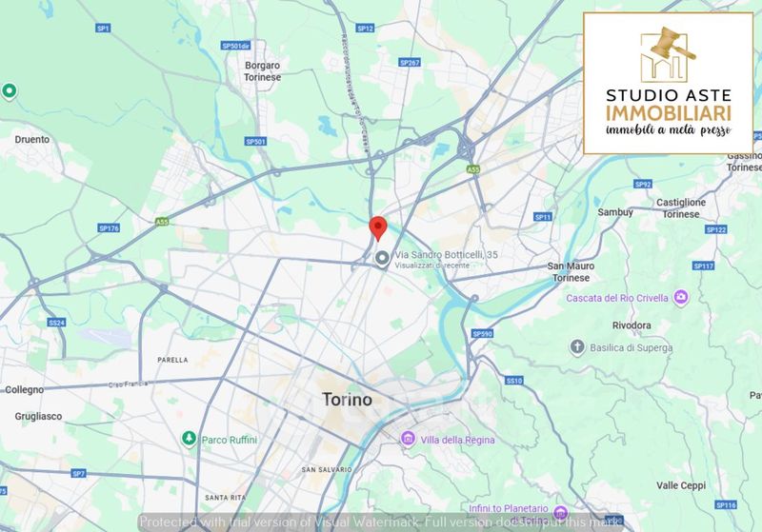Screen dimensions: 762x532
Task: Select the Torino city label
Action: [x=348, y=400]
